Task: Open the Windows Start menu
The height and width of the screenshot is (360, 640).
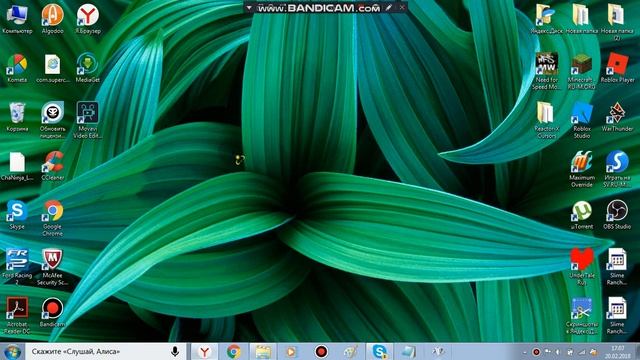Action: tap(12, 351)
